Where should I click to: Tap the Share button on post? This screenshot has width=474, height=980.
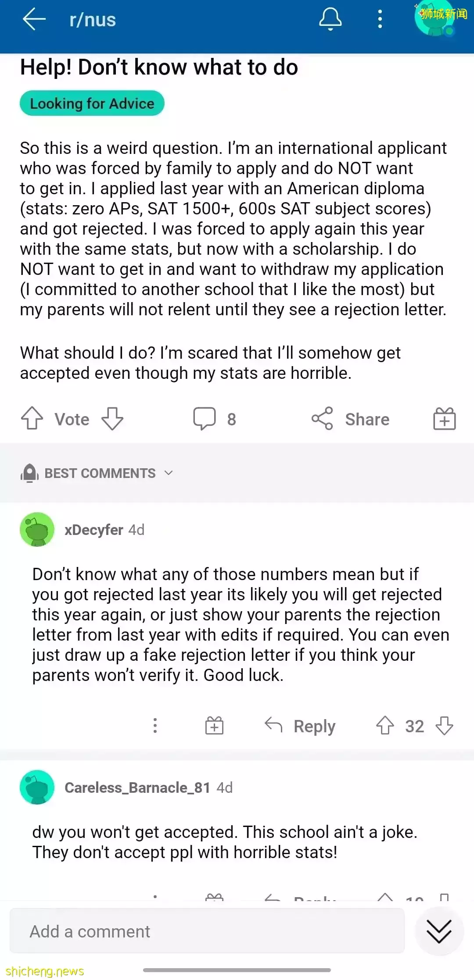point(351,419)
